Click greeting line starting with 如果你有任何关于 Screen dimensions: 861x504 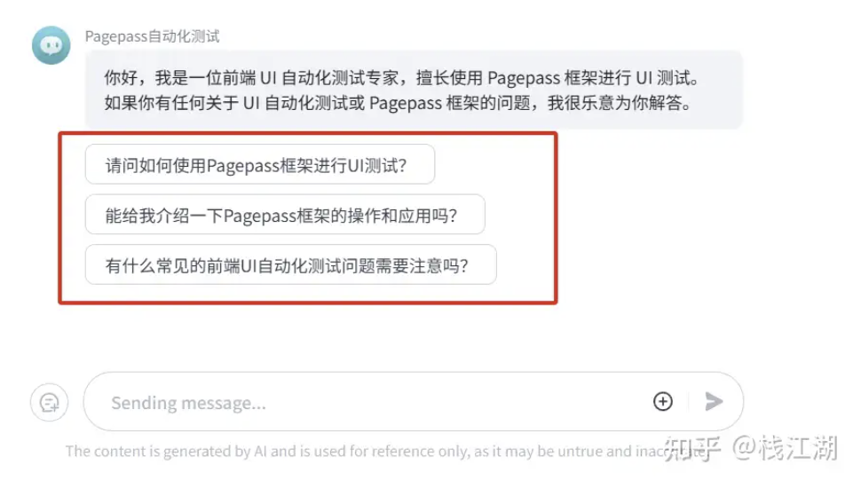tap(399, 103)
